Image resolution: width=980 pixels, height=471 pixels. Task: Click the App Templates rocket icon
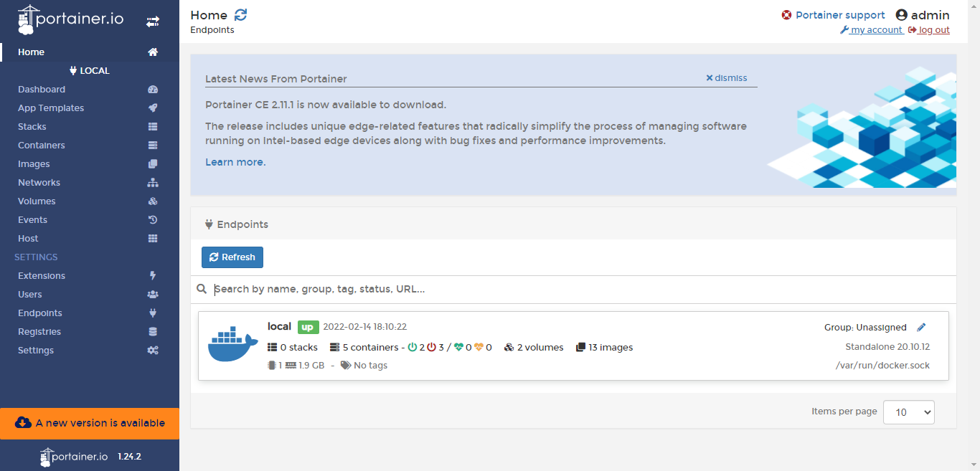[x=153, y=108]
